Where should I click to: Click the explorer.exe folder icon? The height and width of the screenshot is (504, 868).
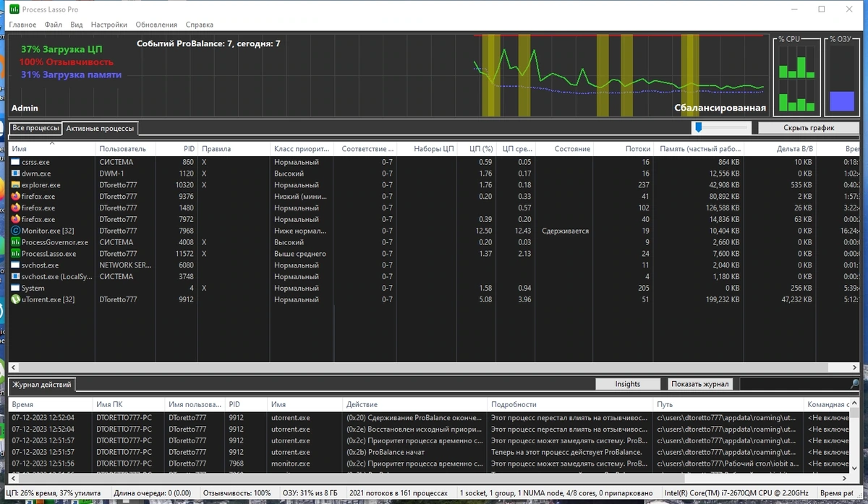[16, 185]
